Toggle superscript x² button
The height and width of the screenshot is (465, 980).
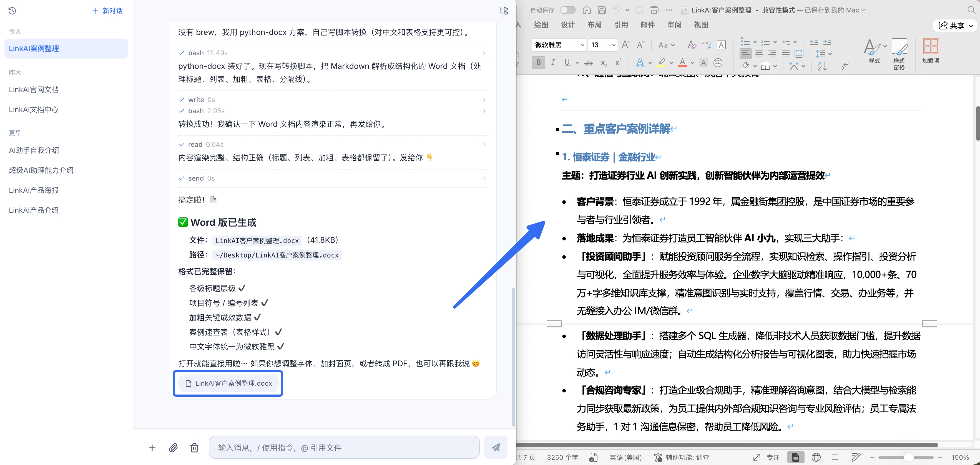coord(619,62)
